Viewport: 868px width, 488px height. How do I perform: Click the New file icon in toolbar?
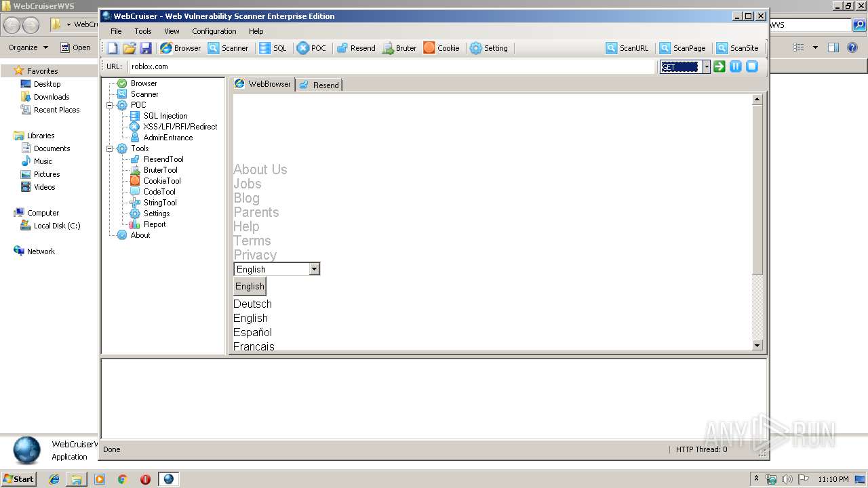click(x=113, y=48)
